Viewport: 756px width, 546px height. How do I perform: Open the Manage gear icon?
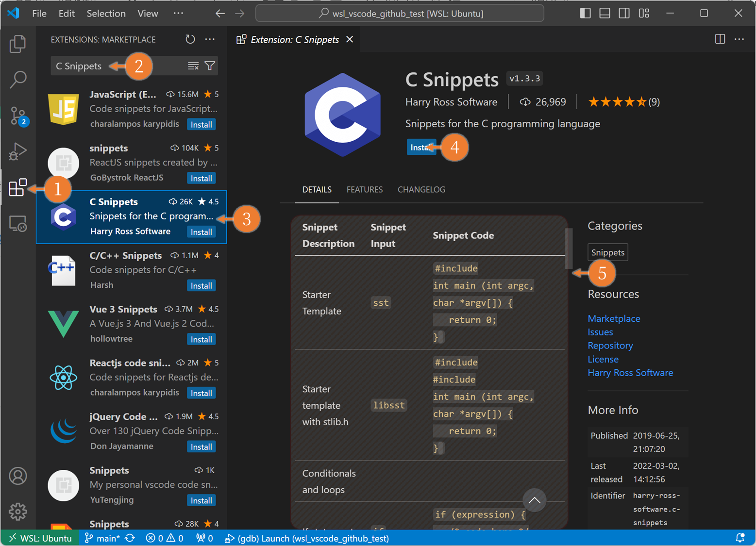(18, 512)
